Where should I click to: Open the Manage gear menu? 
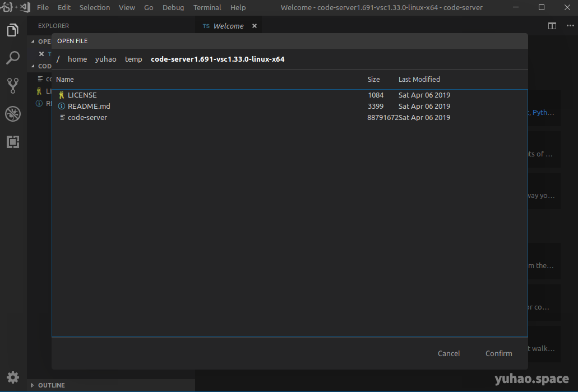pyautogui.click(x=13, y=377)
